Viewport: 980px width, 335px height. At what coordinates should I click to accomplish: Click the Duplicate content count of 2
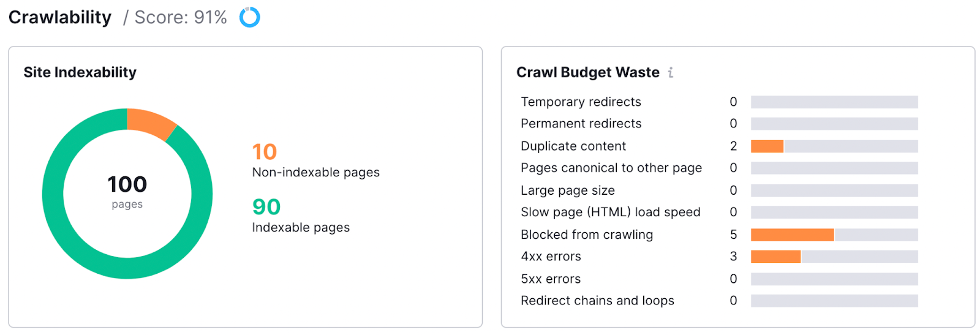[733, 146]
